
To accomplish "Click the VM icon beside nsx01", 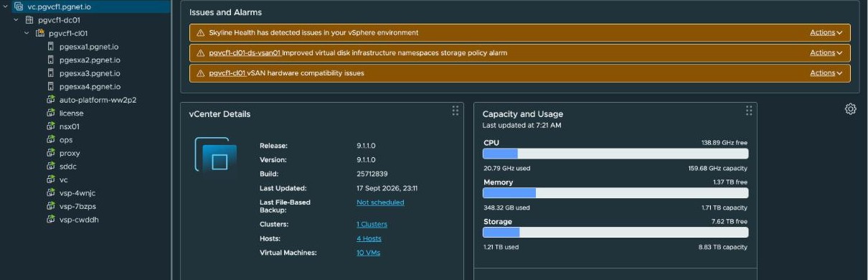I will pyautogui.click(x=51, y=126).
